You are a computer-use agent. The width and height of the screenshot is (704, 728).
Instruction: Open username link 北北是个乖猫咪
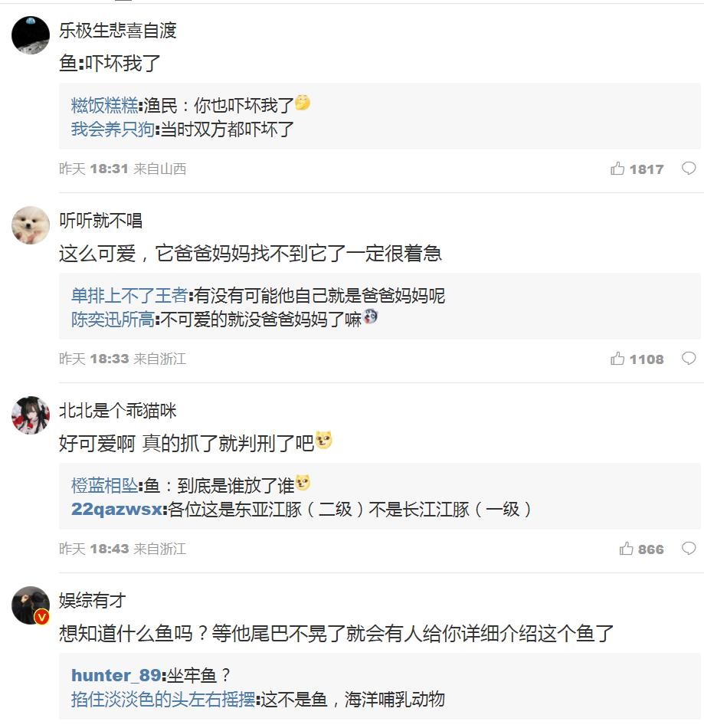pyautogui.click(x=118, y=411)
